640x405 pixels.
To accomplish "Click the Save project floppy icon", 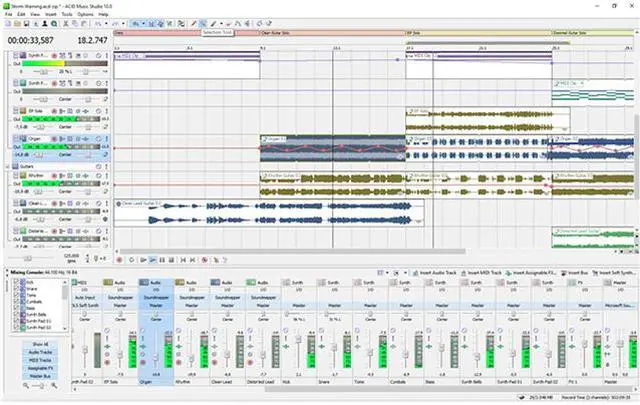I will pos(26,24).
